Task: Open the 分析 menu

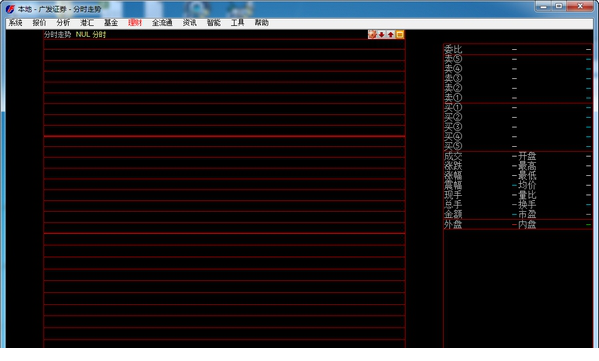Action: [63, 23]
